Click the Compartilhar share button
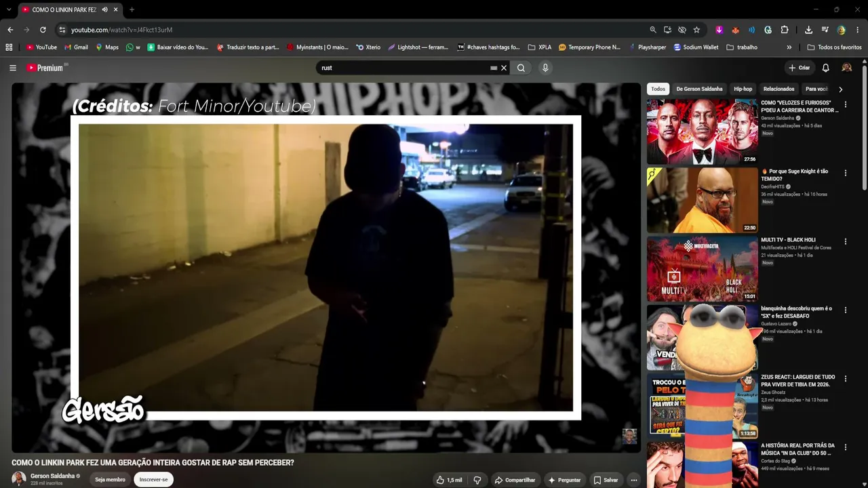 (x=515, y=480)
